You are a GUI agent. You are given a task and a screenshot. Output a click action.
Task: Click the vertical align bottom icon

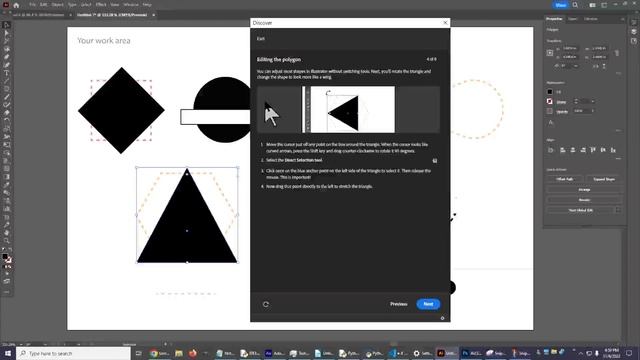point(613,150)
